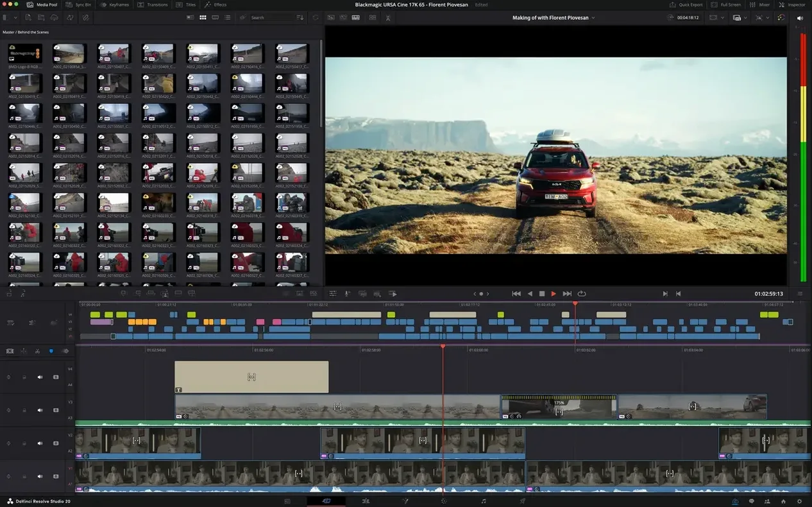Switch media pool to list view
This screenshot has width=812, height=507.
pyautogui.click(x=228, y=17)
